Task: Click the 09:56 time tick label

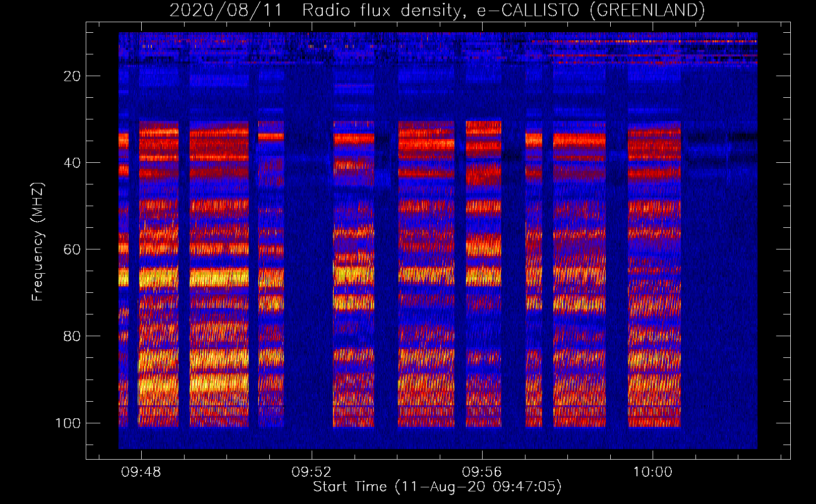Action: (482, 472)
